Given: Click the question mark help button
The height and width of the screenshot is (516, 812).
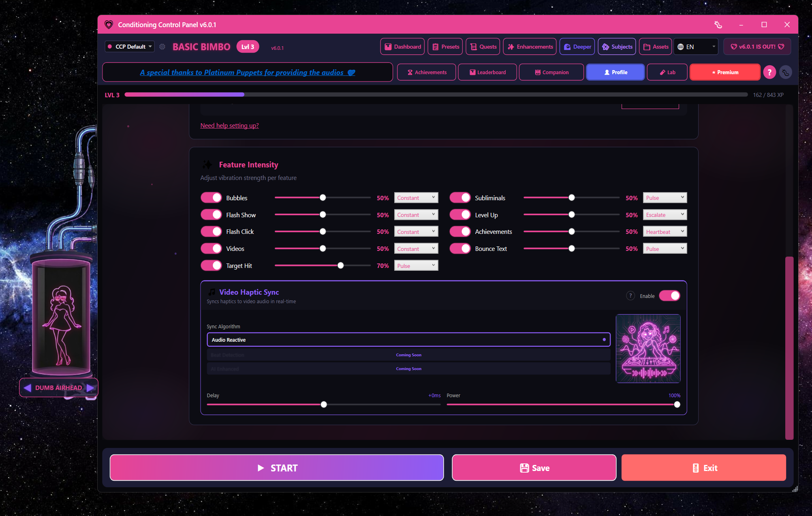Looking at the screenshot, I should tap(769, 72).
